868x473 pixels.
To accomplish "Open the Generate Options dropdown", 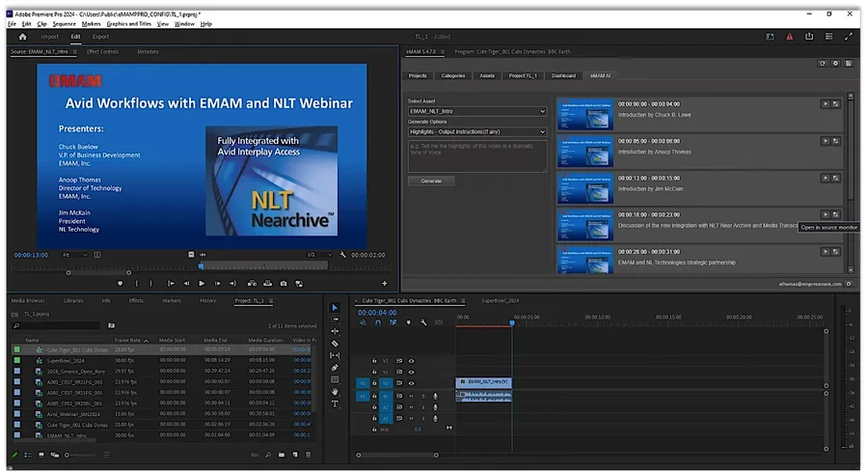I will 477,132.
